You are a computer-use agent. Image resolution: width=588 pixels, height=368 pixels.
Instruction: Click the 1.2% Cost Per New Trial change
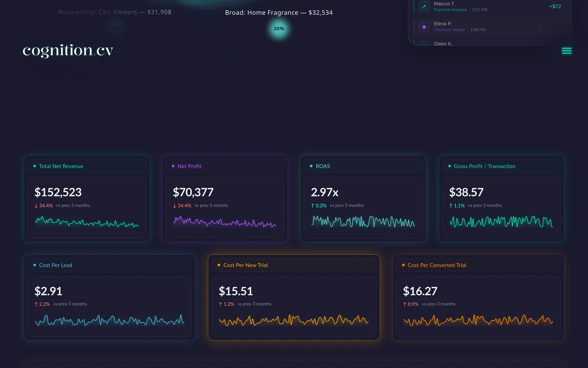click(227, 304)
